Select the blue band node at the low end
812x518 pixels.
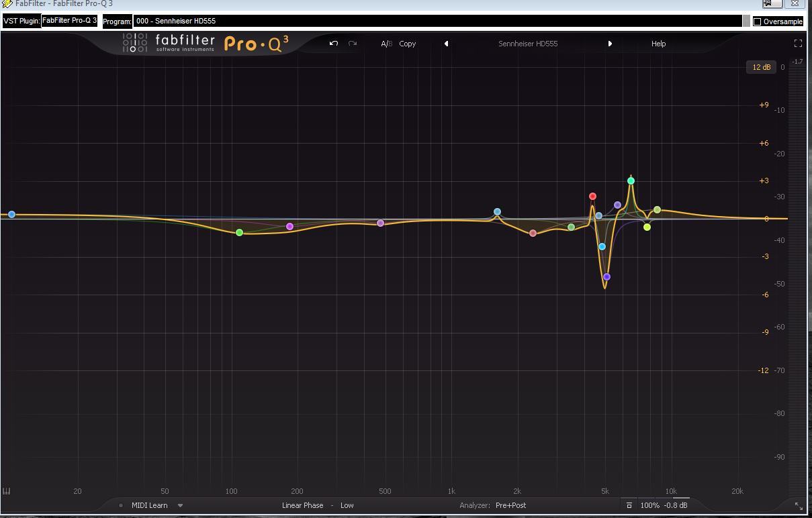[x=11, y=214]
